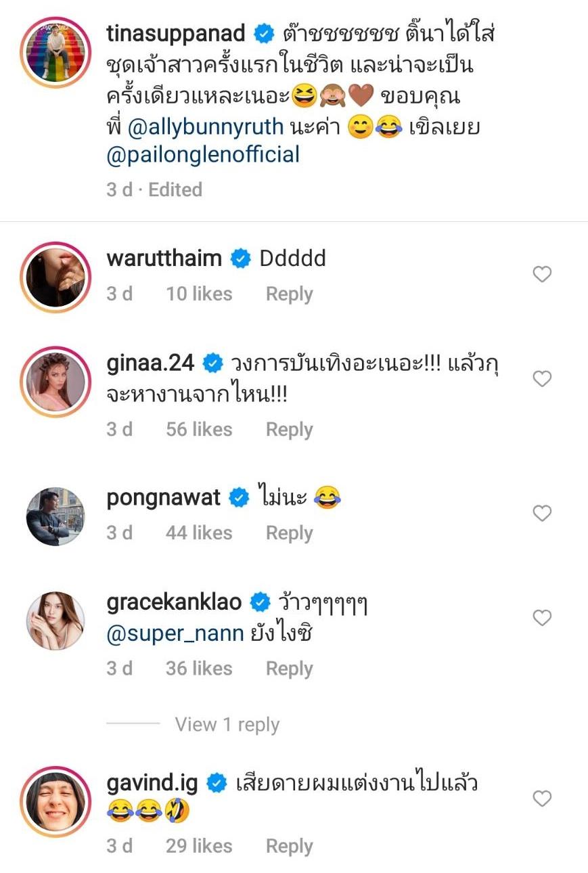Tap gavind.ig's profile picture
Screen dimensions: 588x873
click(x=55, y=801)
